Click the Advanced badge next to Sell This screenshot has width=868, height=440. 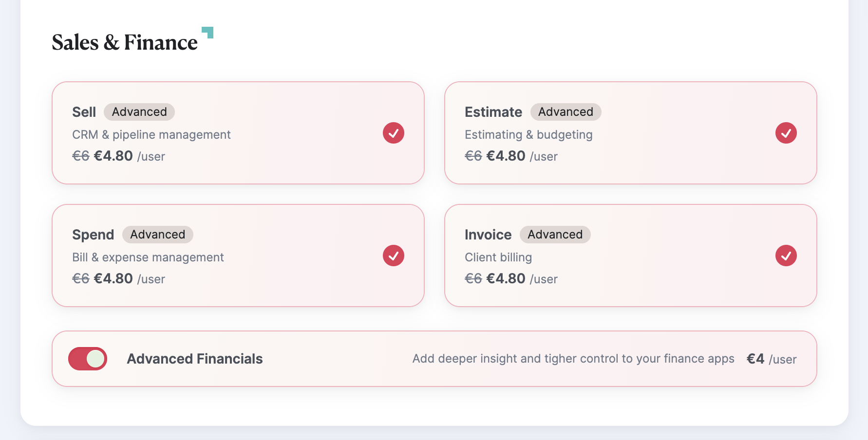pos(139,112)
